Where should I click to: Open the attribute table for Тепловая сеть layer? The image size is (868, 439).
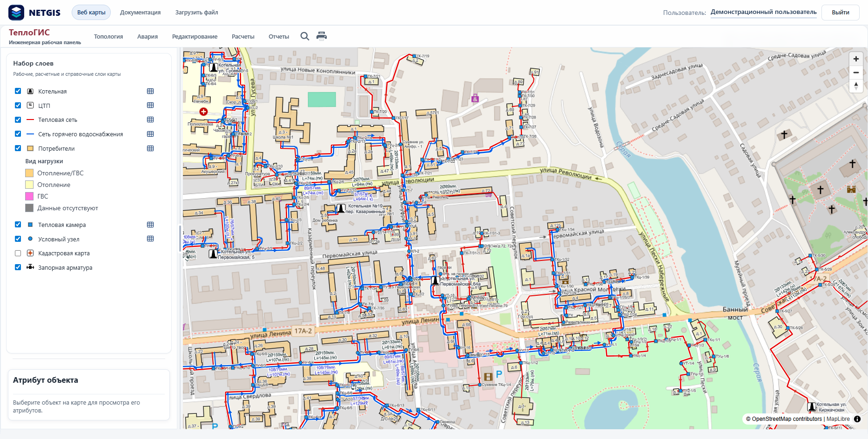coord(150,120)
